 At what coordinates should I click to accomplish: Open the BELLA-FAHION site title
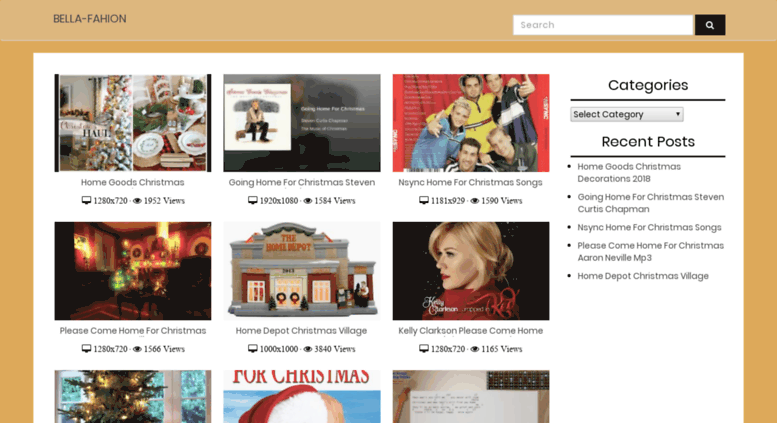[90, 19]
